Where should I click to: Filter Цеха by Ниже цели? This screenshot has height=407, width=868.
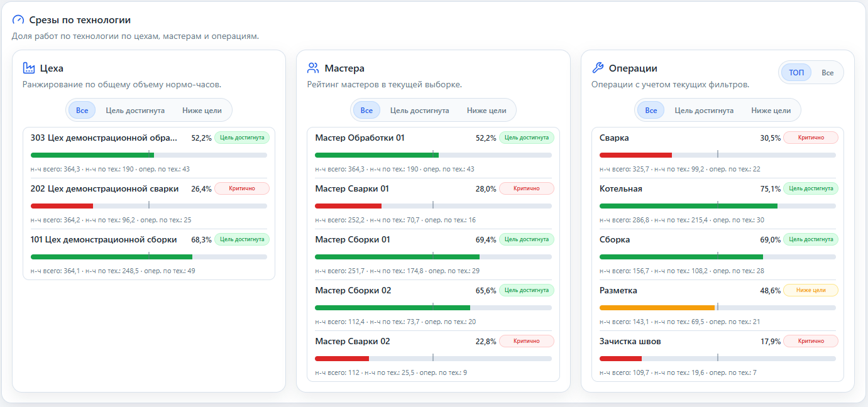click(x=202, y=111)
